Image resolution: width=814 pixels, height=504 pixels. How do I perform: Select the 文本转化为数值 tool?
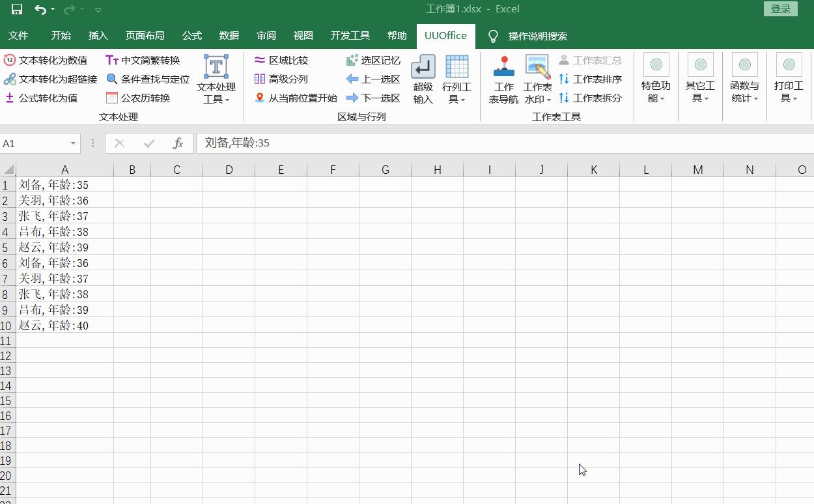[46, 60]
